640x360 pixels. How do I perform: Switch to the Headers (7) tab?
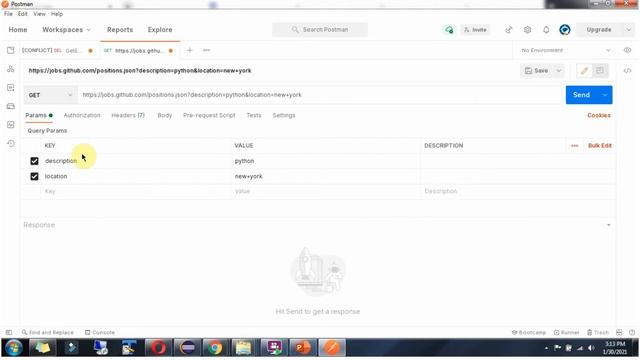tap(128, 116)
